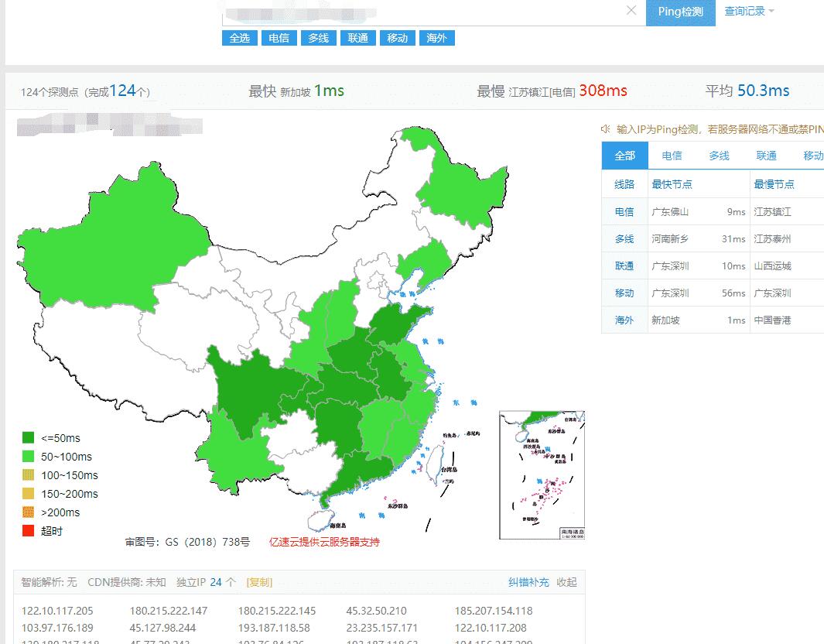
Task: Click the green <=50ms legend swatch
Action: point(29,438)
